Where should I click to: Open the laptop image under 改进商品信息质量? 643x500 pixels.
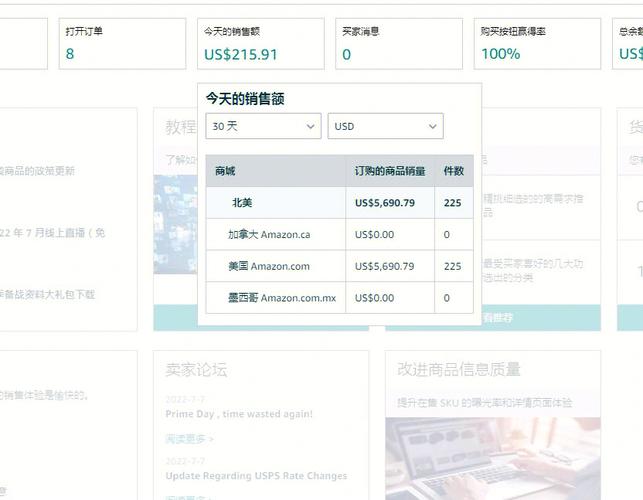click(x=493, y=459)
